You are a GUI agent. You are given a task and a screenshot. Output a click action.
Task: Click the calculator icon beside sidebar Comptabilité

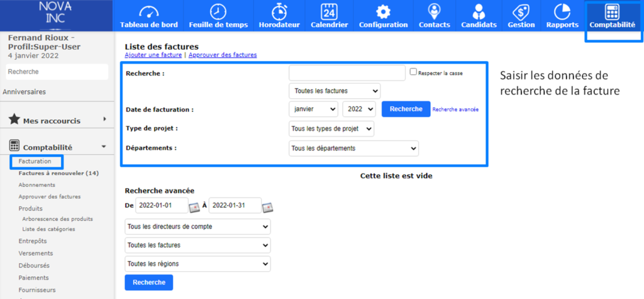coord(14,145)
